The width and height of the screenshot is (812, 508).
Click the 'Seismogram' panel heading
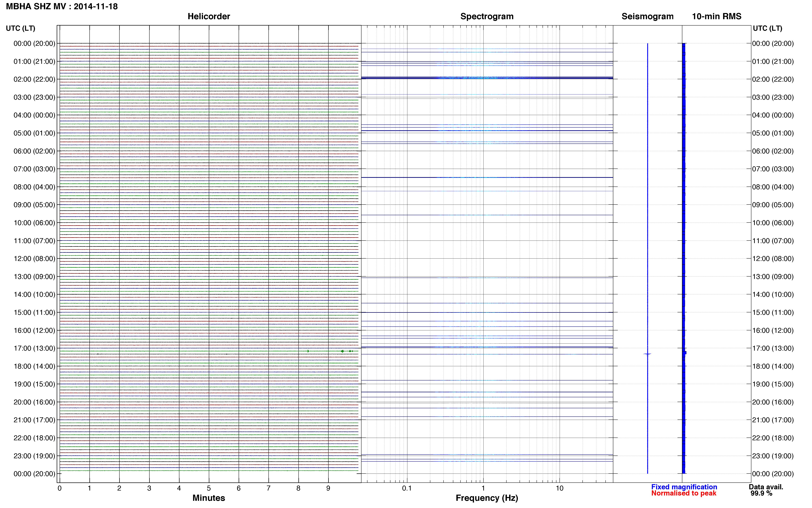pyautogui.click(x=648, y=16)
